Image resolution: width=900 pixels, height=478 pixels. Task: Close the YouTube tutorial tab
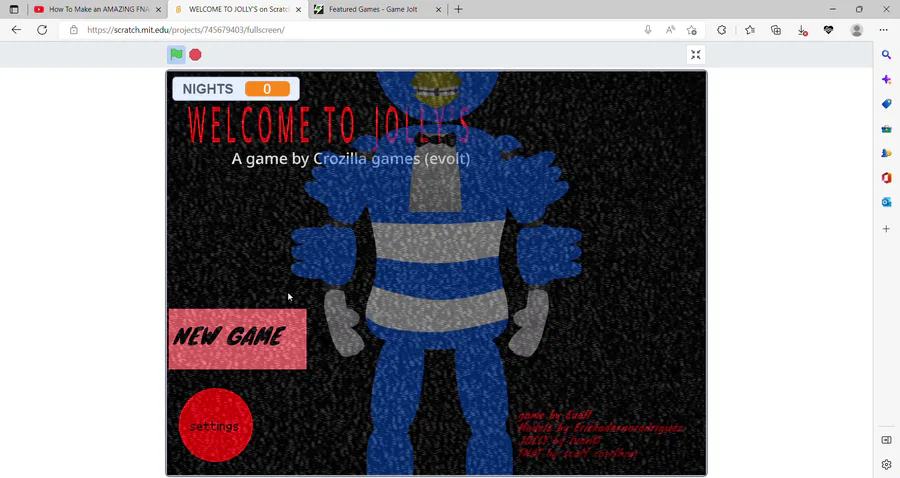tap(158, 9)
